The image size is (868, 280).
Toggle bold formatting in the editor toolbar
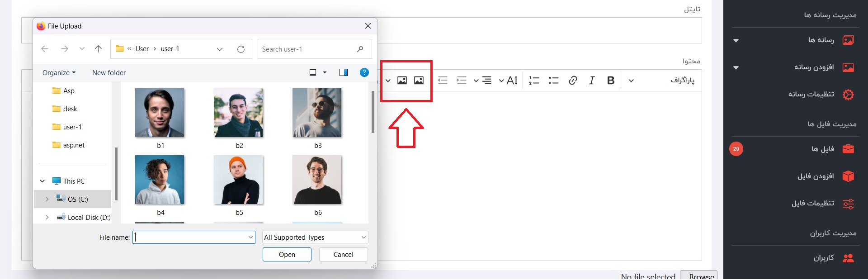point(610,81)
